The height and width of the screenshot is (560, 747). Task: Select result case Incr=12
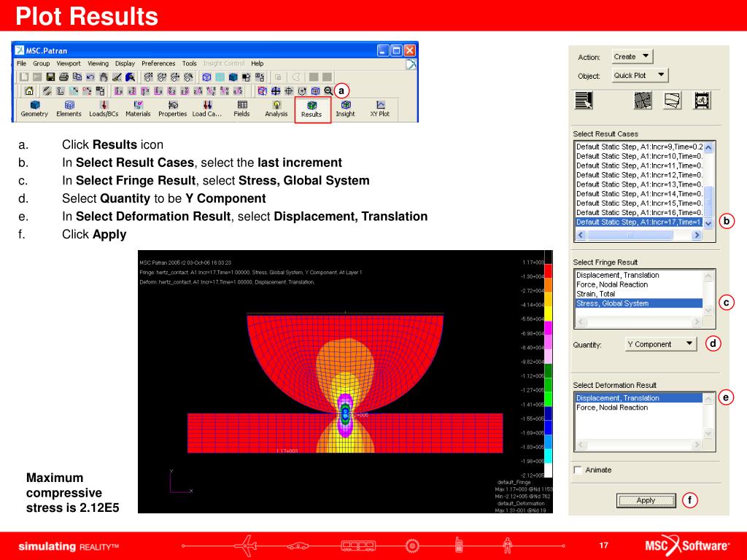pos(639,175)
